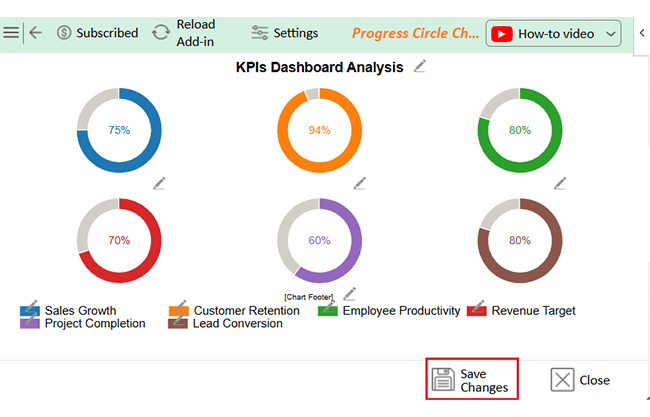The image size is (650, 417).
Task: Click the back arrow icon
Action: tap(36, 33)
